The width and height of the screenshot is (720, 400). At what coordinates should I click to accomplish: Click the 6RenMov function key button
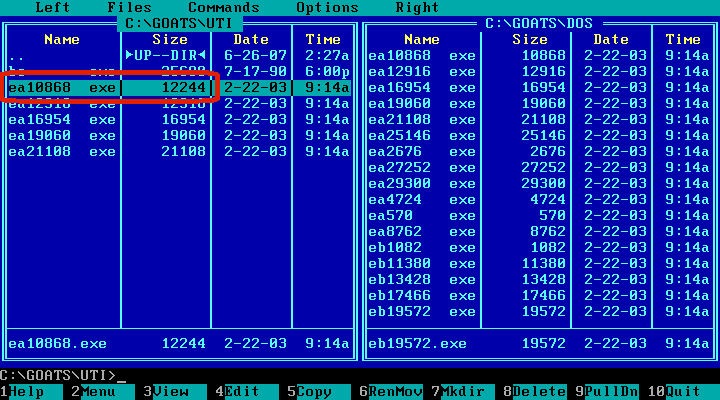click(391, 392)
